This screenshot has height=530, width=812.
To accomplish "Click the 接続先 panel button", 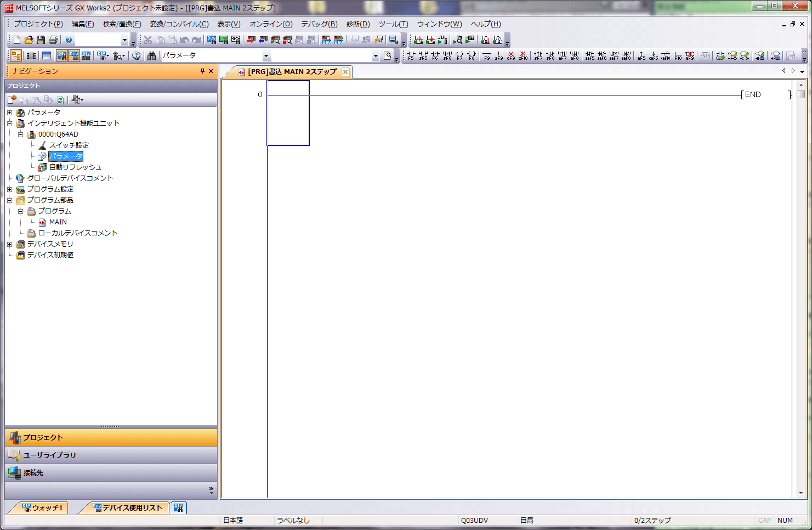I will [33, 473].
